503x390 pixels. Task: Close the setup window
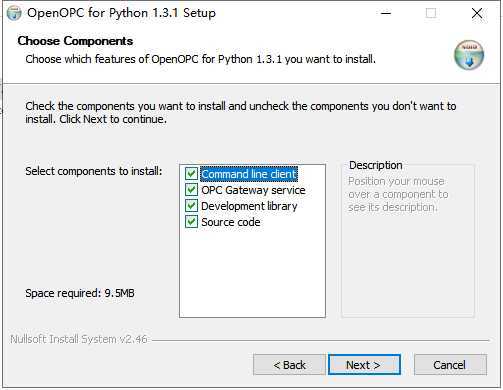[x=477, y=13]
